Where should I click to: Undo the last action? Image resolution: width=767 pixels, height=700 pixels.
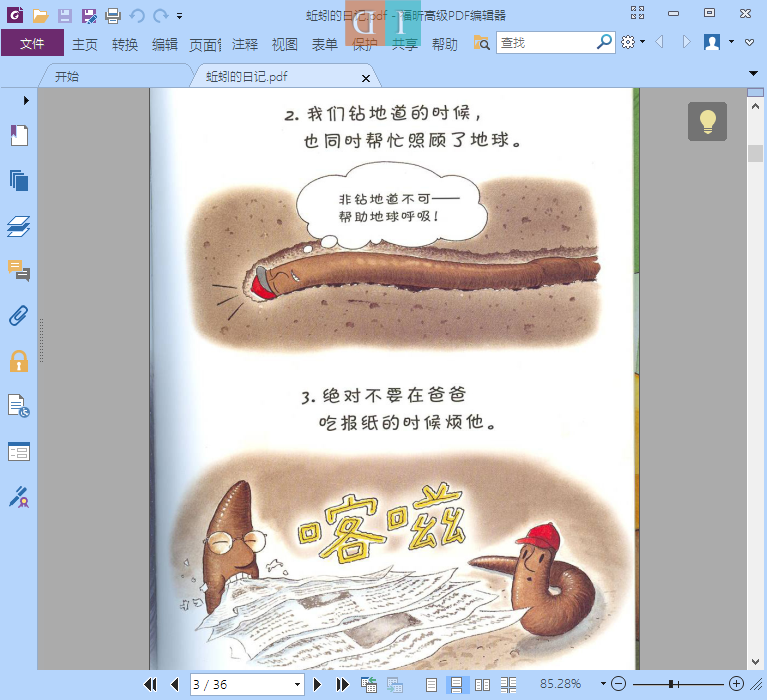137,16
